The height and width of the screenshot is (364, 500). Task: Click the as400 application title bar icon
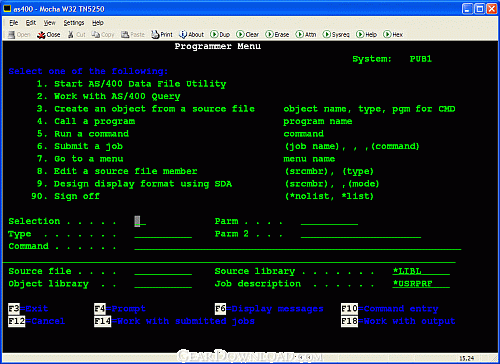click(x=7, y=8)
